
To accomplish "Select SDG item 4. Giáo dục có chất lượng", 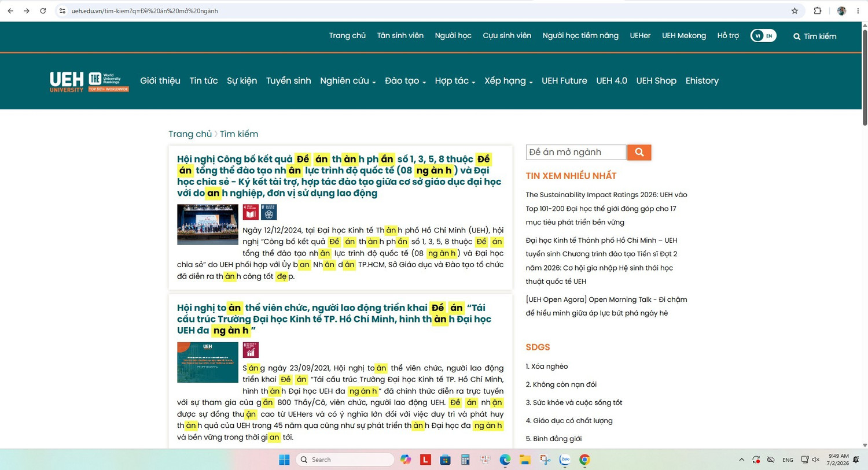I will [x=569, y=421].
